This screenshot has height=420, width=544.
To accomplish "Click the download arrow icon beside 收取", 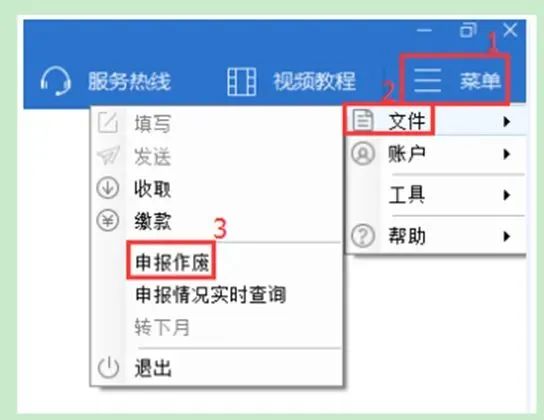I will pos(108,188).
